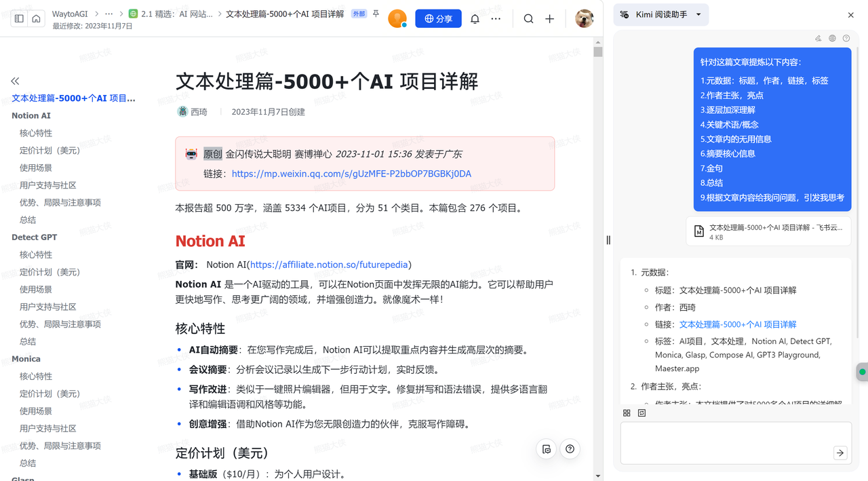Click the pin icon next to 外部 tag
868x481 pixels.
click(x=376, y=14)
